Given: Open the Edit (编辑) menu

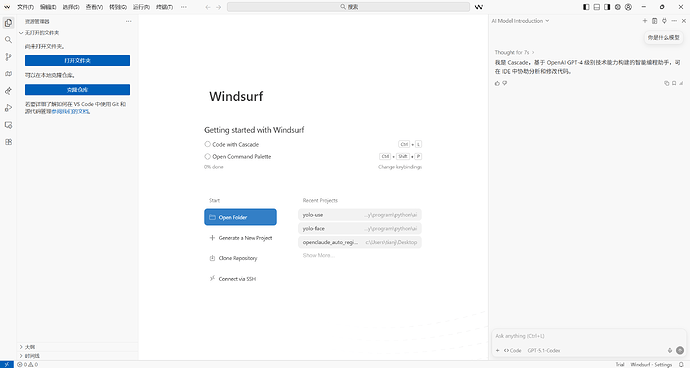Looking at the screenshot, I should tap(48, 7).
